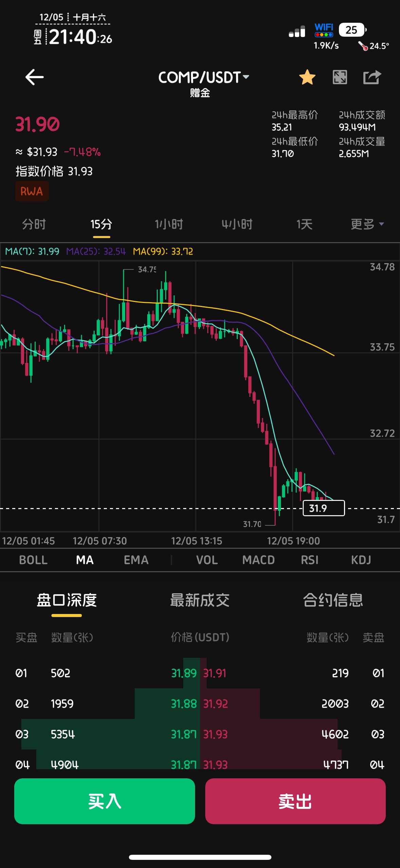The height and width of the screenshot is (868, 400).
Task: Tap the battery level 25 indicator
Action: point(353,30)
